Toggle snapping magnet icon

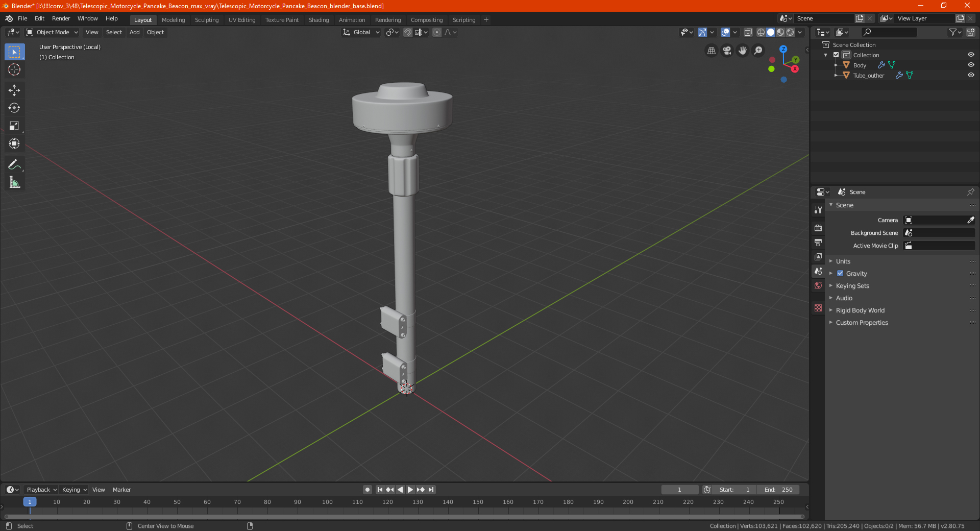click(x=407, y=32)
